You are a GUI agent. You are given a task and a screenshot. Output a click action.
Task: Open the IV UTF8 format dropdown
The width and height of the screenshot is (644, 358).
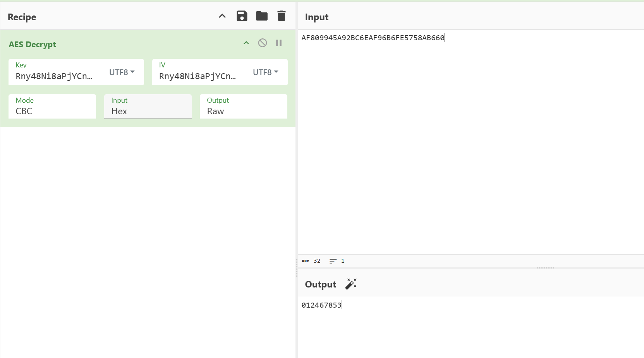click(265, 72)
